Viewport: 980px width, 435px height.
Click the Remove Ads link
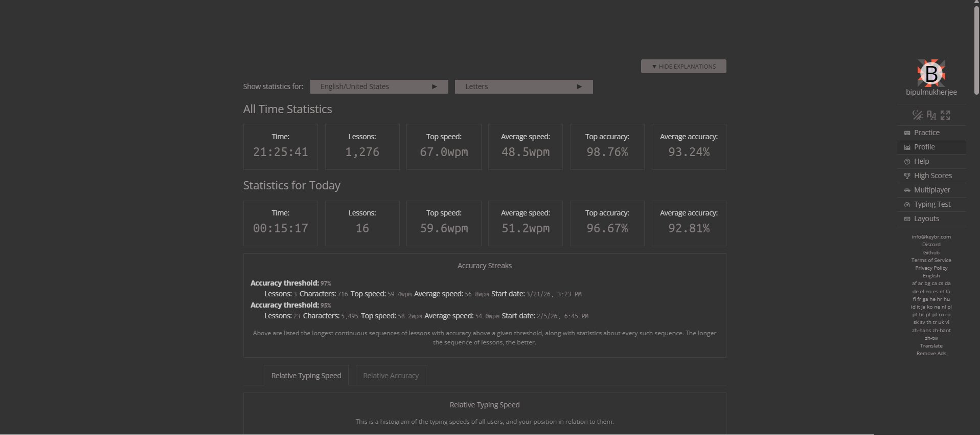(931, 354)
